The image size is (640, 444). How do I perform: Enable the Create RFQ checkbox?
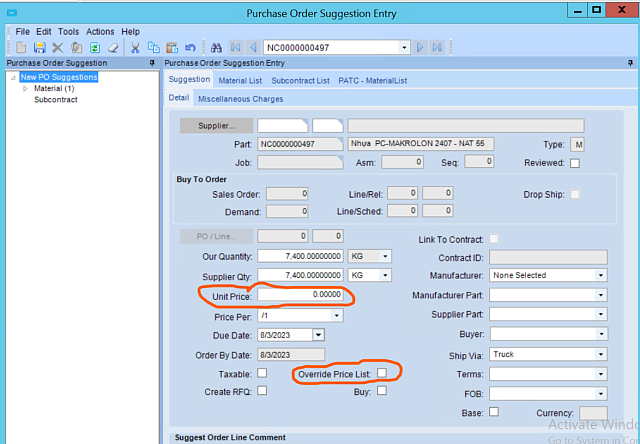[x=262, y=391]
